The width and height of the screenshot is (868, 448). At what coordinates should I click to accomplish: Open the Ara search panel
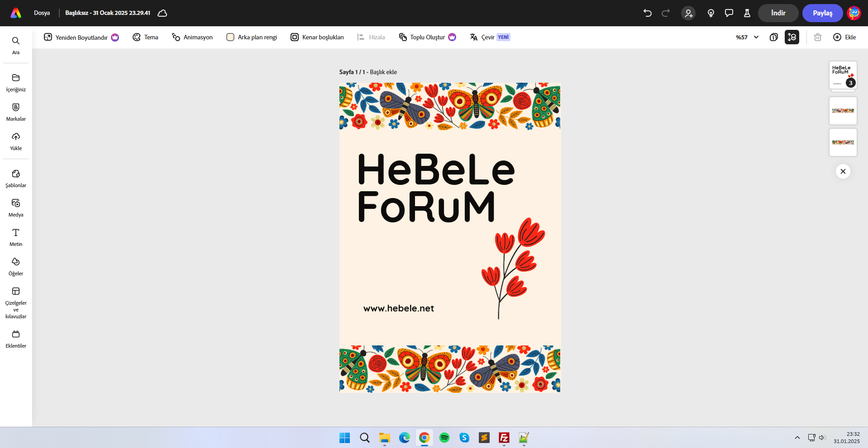(x=16, y=45)
